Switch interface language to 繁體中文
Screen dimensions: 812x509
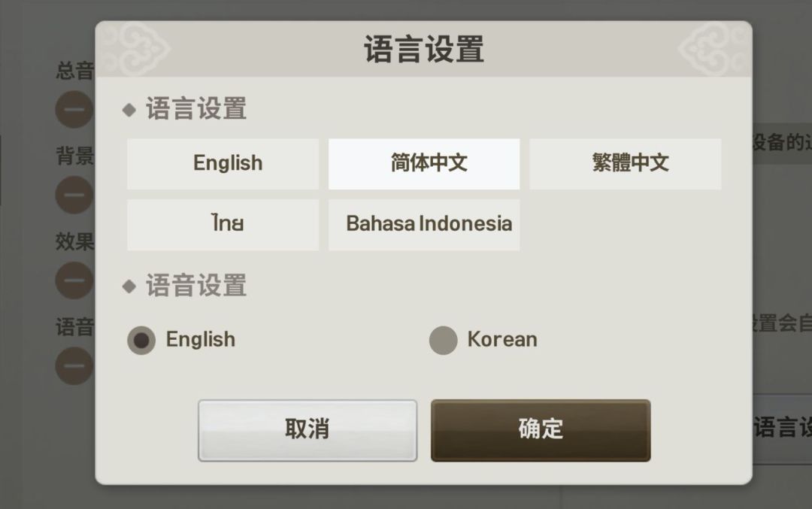tap(626, 163)
